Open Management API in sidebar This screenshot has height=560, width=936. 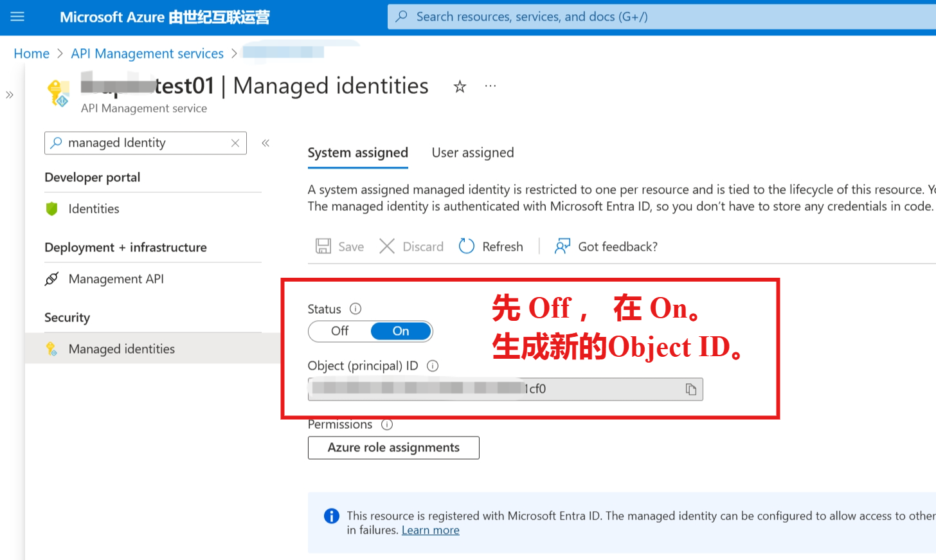click(x=116, y=279)
